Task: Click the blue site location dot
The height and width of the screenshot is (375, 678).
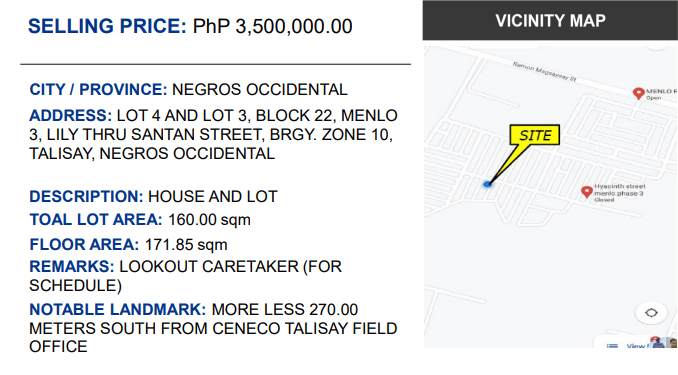Action: point(487,184)
